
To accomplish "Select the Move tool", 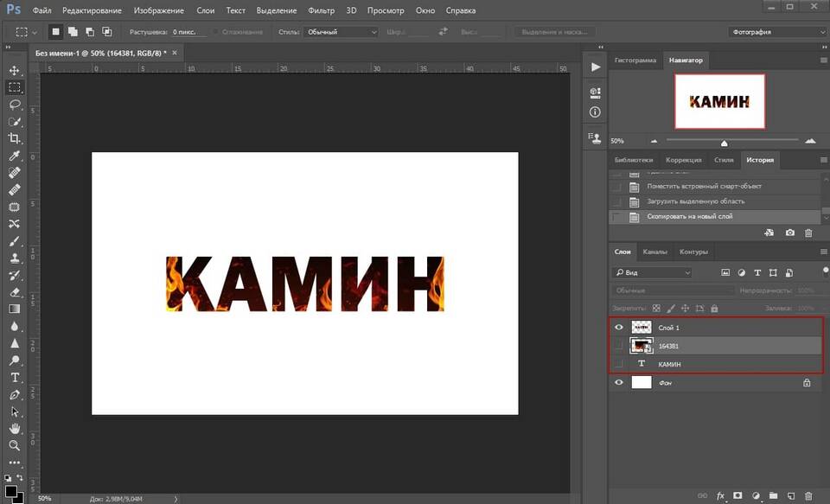I will coord(15,70).
